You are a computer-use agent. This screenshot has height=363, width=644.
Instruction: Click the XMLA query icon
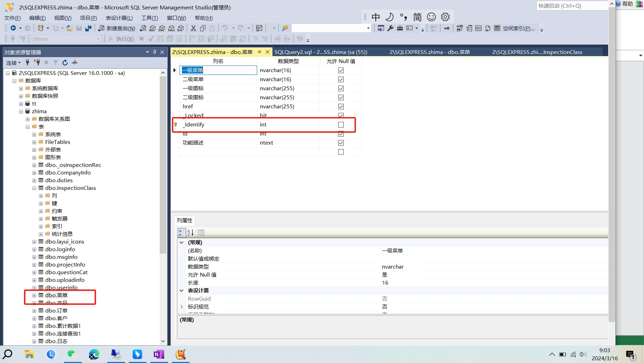click(172, 28)
